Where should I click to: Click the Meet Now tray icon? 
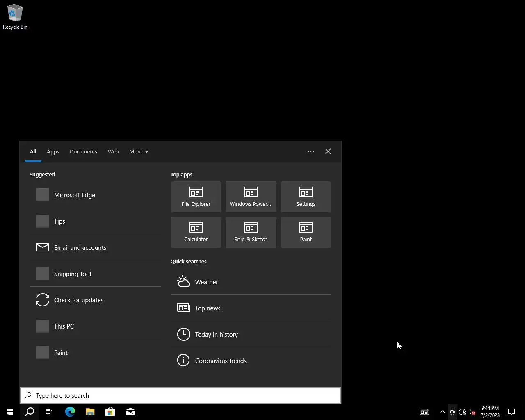coord(452,412)
